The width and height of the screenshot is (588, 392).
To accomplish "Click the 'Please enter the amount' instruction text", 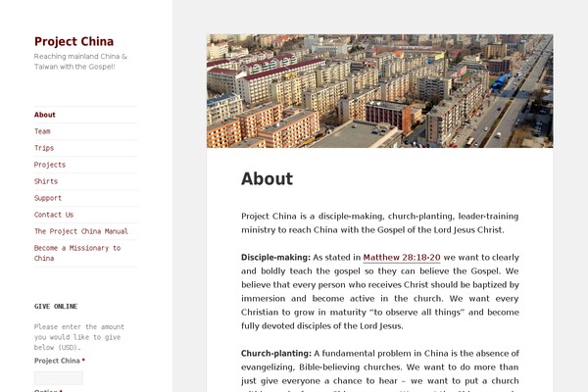I will (79, 337).
